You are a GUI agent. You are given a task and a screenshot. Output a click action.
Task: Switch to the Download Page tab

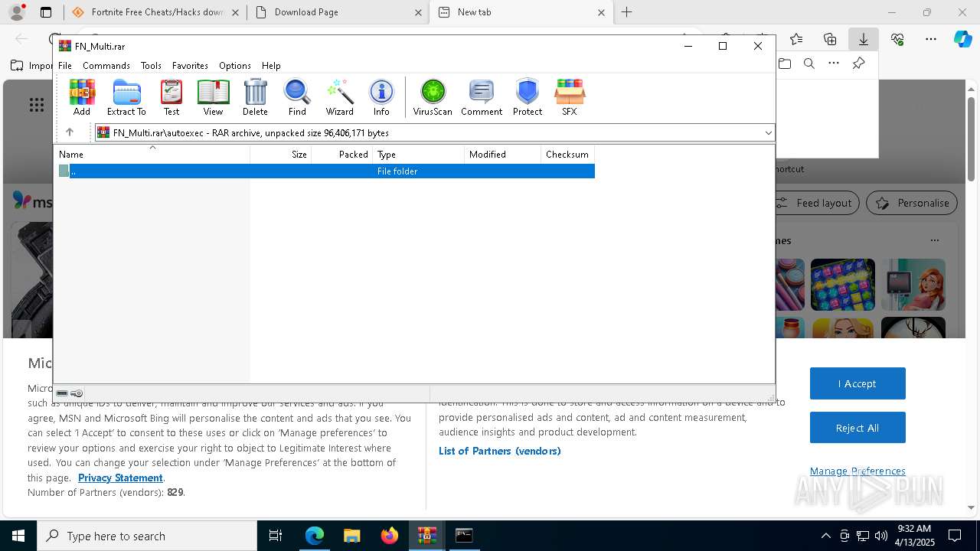tap(337, 12)
